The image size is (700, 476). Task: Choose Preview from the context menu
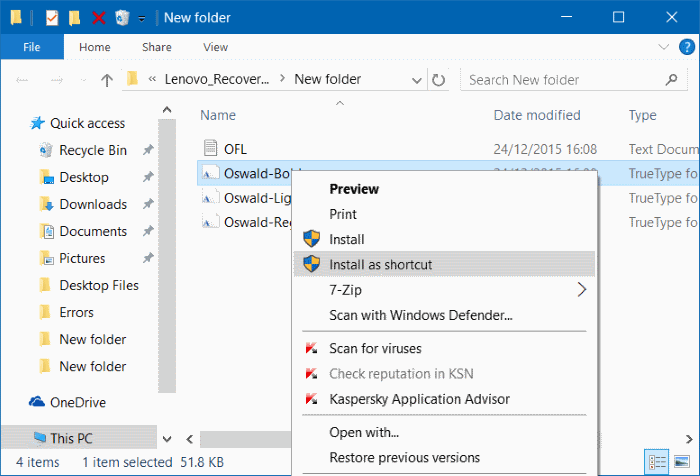354,189
